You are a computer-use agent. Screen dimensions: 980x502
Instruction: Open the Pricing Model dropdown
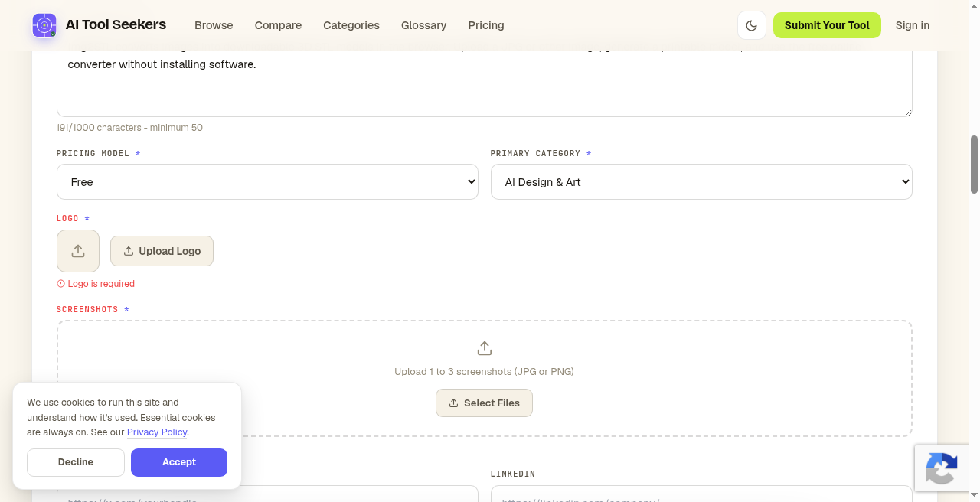[x=267, y=182]
